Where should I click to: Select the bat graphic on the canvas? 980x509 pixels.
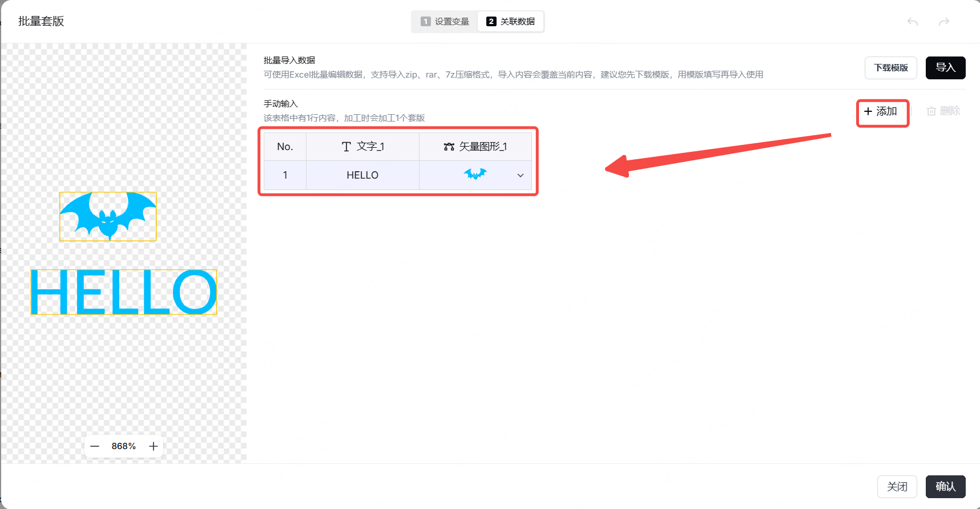pyautogui.click(x=108, y=216)
